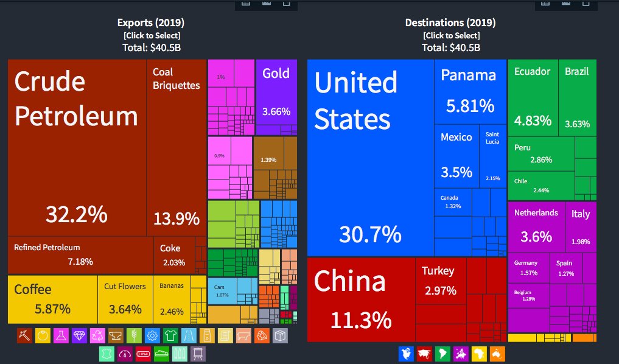
Task: Filter destinations by Europe map icon
Action: point(461,354)
